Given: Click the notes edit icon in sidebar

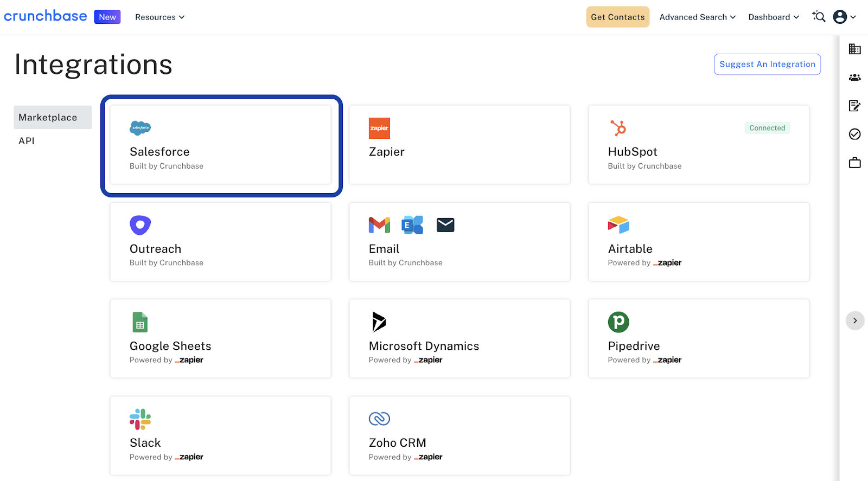Looking at the screenshot, I should 855,105.
